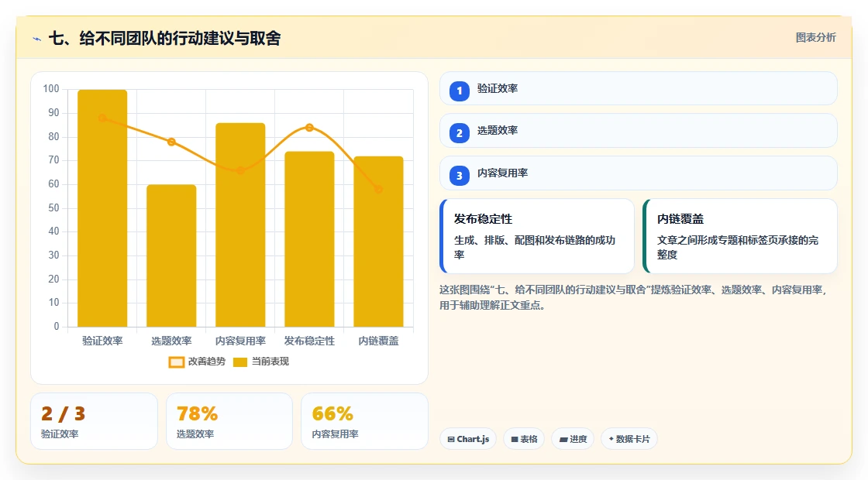Click the icon in the 进度 tag
Screen dimensions: 868x480
tap(563, 439)
